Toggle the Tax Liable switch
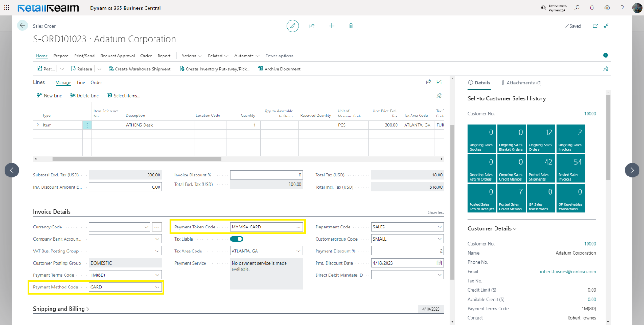The width and height of the screenshot is (644, 325). tap(237, 239)
